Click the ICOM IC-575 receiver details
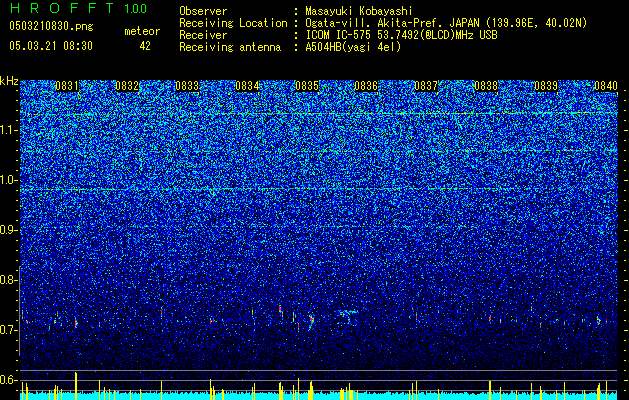The image size is (629, 400). (x=401, y=35)
